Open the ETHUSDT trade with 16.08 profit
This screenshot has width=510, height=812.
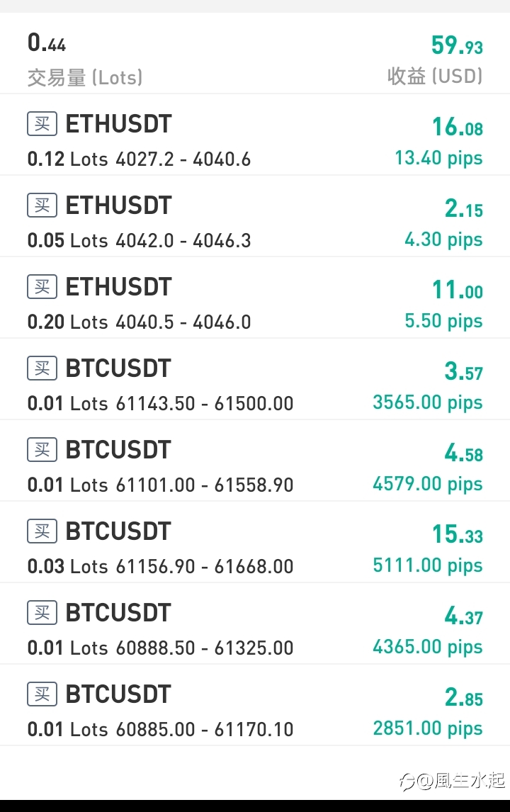tap(255, 135)
